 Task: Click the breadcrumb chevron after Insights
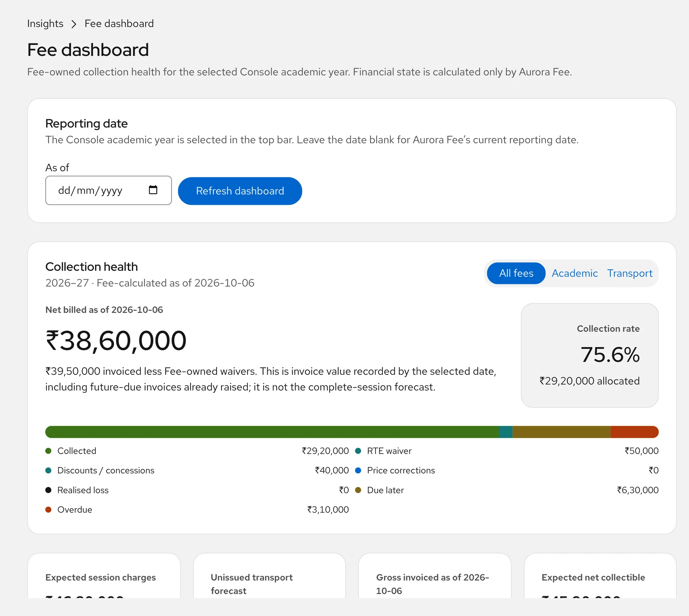click(x=74, y=24)
